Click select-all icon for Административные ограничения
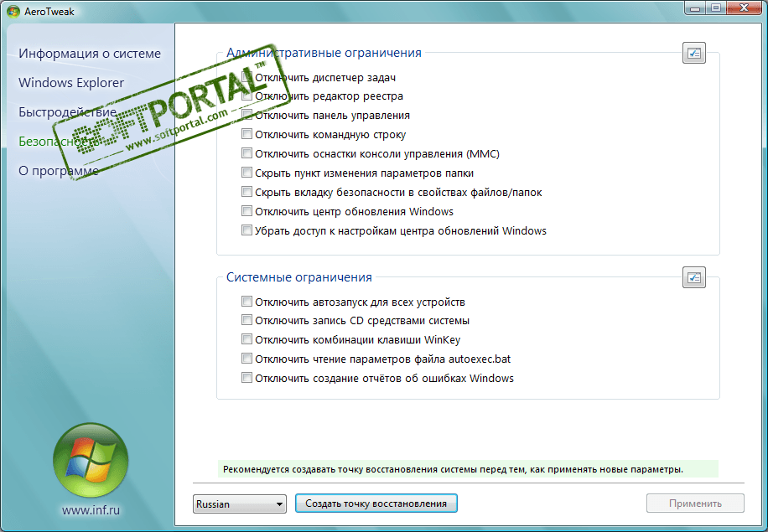 pos(693,54)
